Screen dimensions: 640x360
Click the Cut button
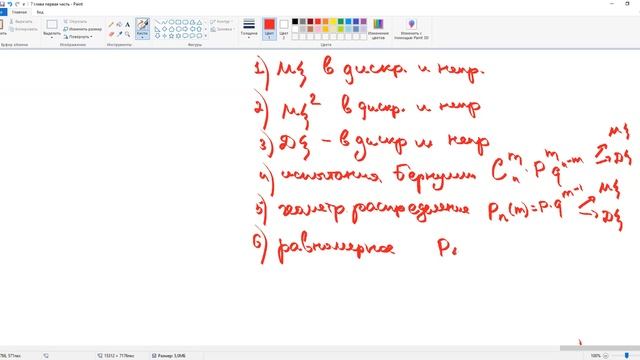[x=21, y=21]
